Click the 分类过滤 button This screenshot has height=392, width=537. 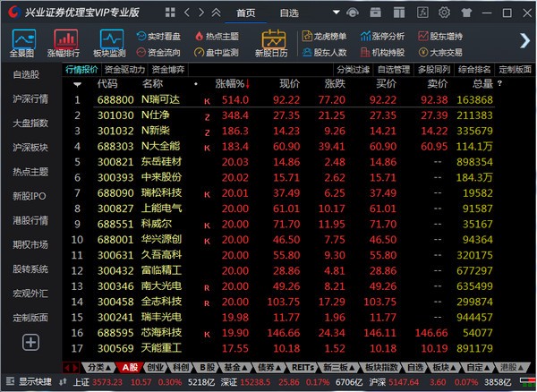click(x=354, y=70)
